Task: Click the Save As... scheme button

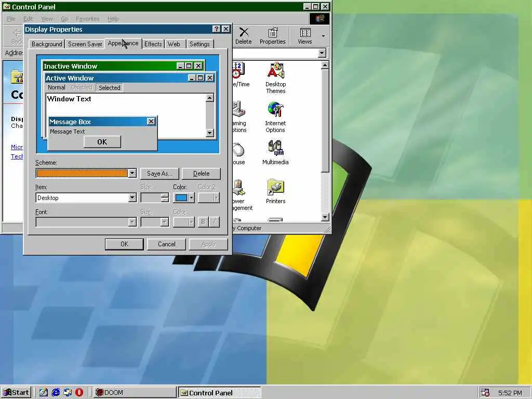Action: click(x=159, y=174)
